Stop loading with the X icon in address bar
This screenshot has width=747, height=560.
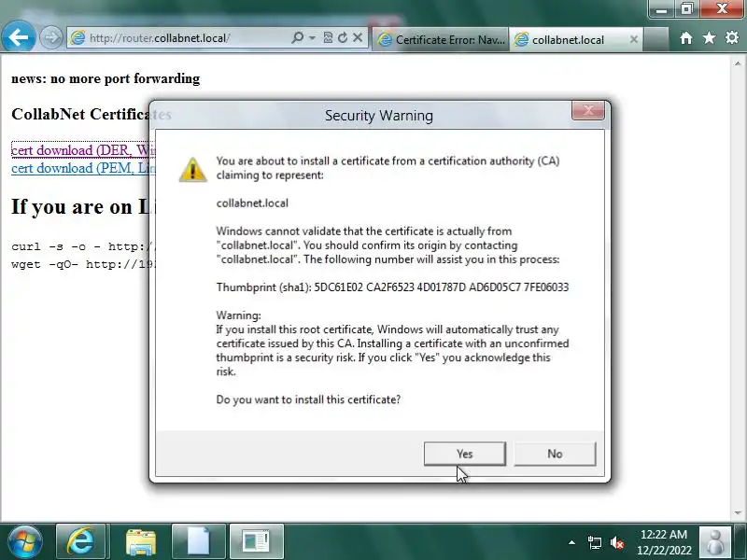tap(358, 37)
